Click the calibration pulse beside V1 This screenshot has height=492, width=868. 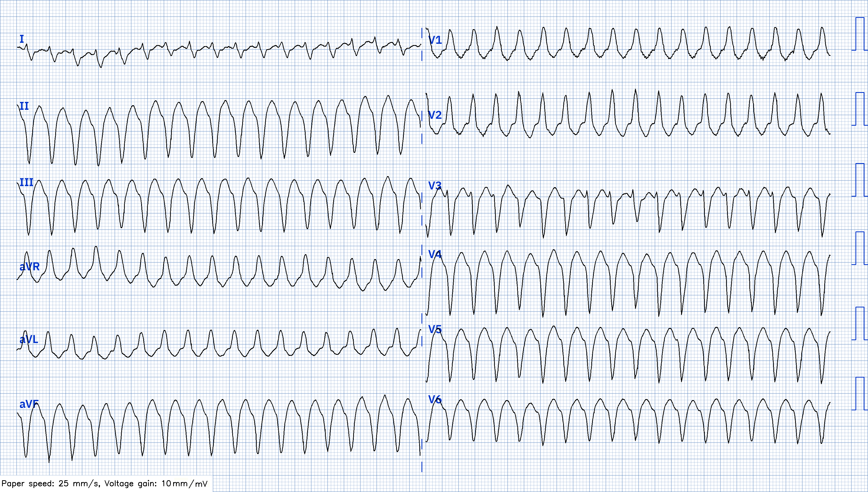(860, 34)
